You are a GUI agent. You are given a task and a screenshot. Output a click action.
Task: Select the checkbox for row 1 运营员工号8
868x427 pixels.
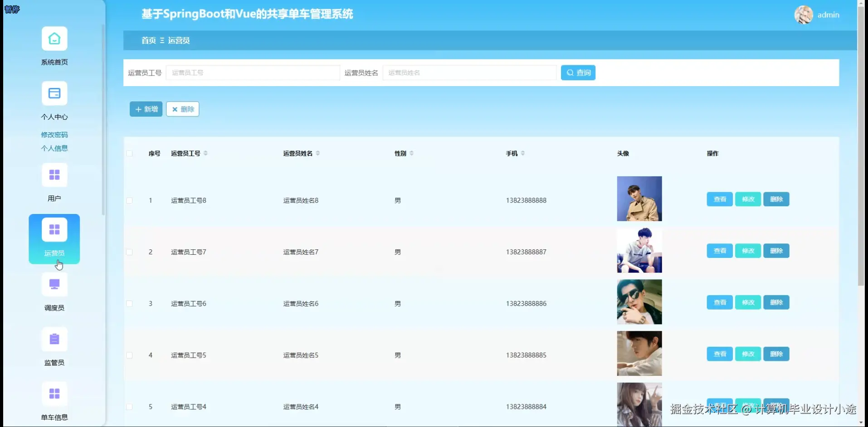coord(129,201)
